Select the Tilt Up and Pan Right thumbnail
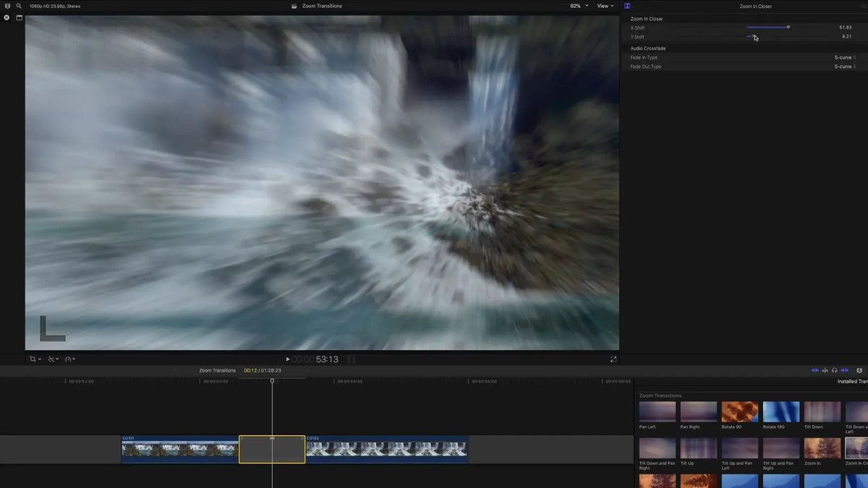This screenshot has height=488, width=868. [x=781, y=448]
